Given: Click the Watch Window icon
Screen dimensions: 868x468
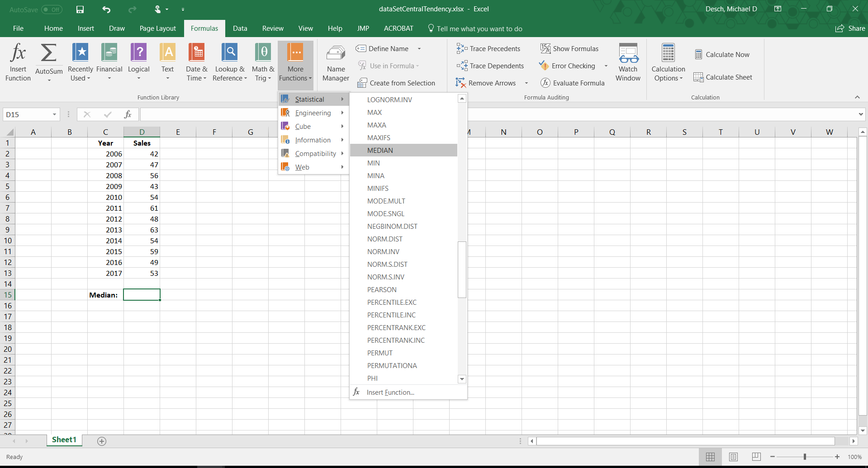Looking at the screenshot, I should [628, 62].
